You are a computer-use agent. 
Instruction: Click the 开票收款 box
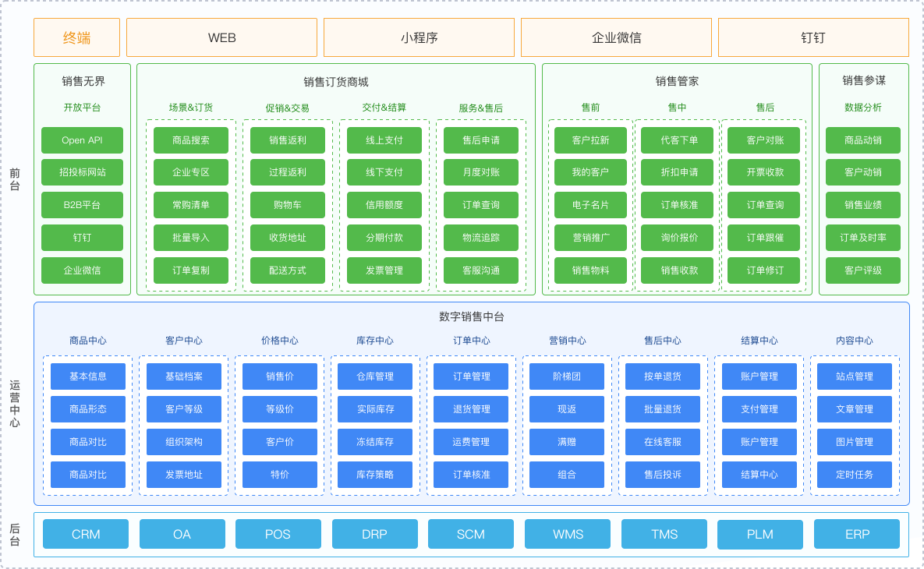[763, 172]
